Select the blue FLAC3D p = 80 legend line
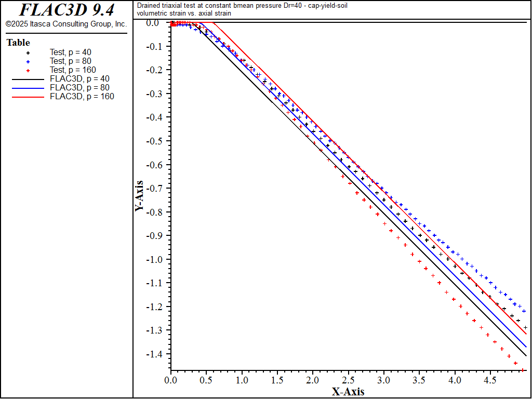The image size is (532, 399). 28,88
